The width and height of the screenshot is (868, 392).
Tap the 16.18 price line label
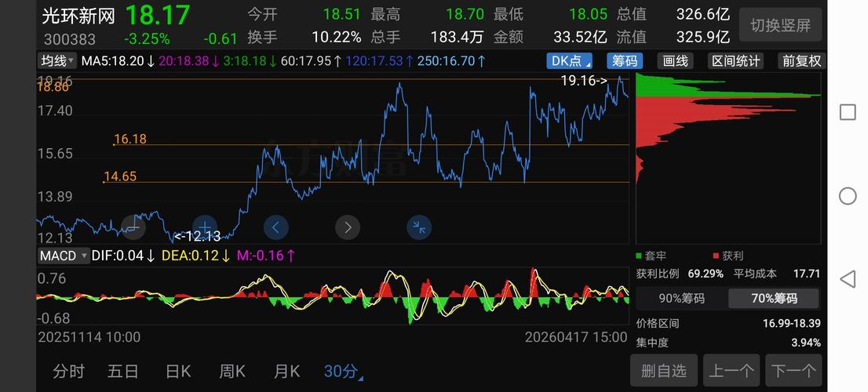coord(130,139)
